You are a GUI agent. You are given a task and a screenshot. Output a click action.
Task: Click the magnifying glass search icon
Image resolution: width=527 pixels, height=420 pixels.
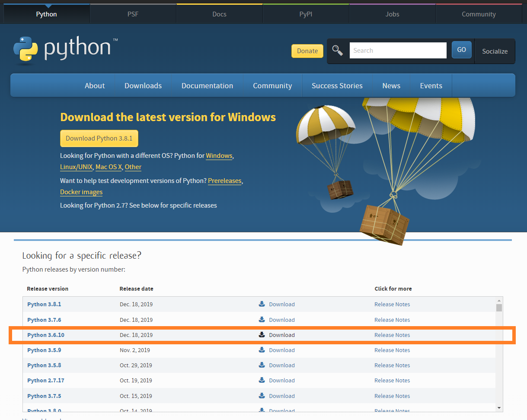[x=338, y=51]
